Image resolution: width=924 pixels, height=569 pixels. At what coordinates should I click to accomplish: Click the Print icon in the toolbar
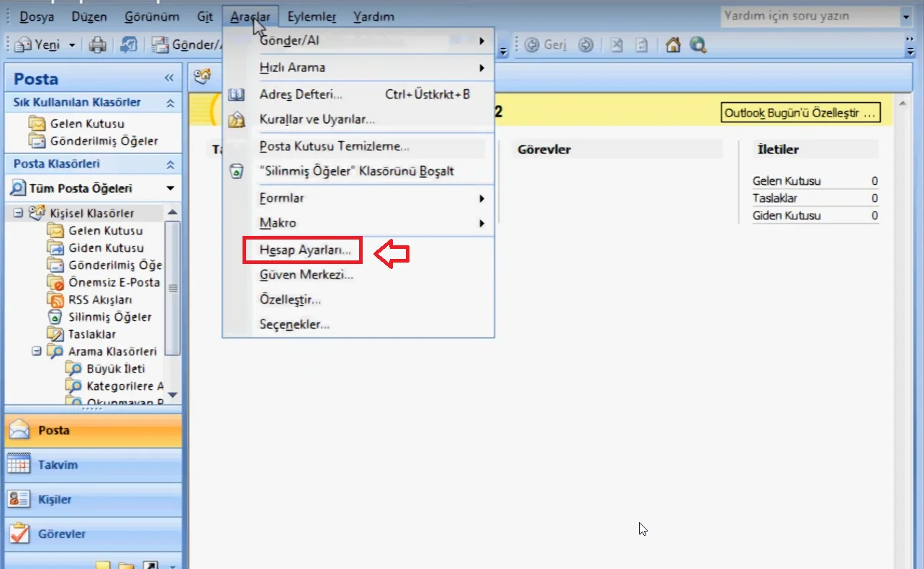click(x=97, y=45)
